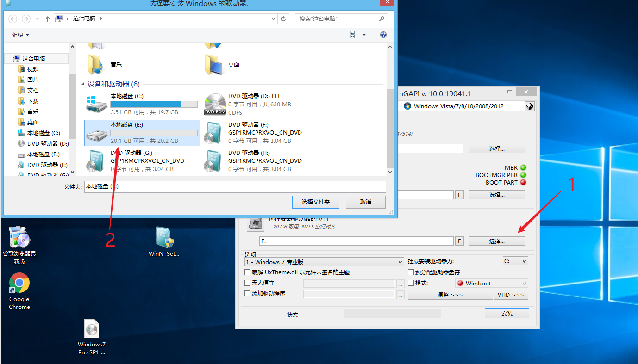Click the 文件夹 name input field
Image resolution: width=638 pixels, height=364 pixels.
[x=235, y=186]
